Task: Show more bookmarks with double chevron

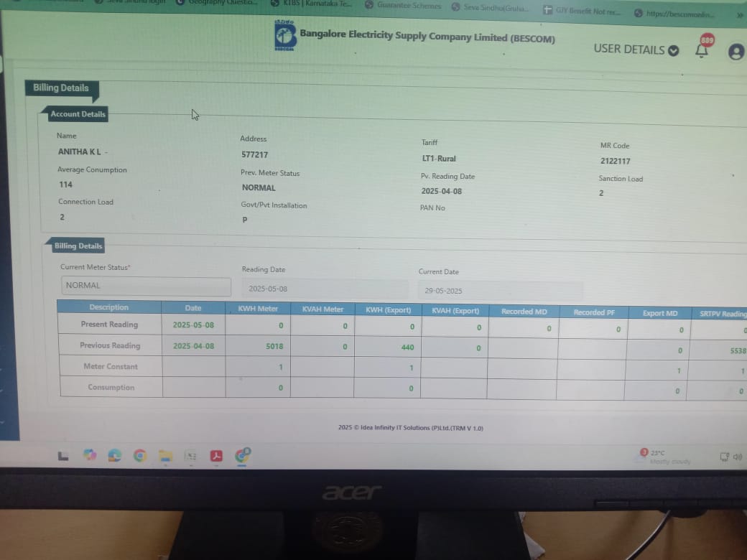Action: click(740, 15)
